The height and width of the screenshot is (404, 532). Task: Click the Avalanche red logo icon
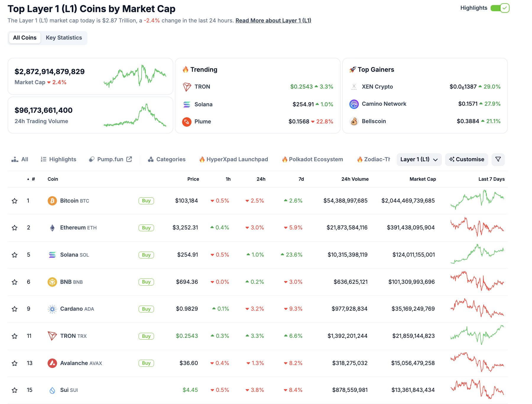coord(52,363)
